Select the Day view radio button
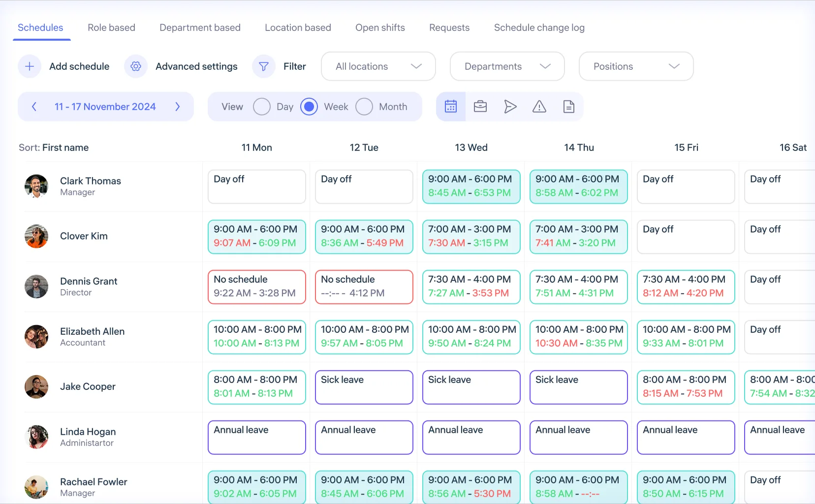 click(x=262, y=107)
